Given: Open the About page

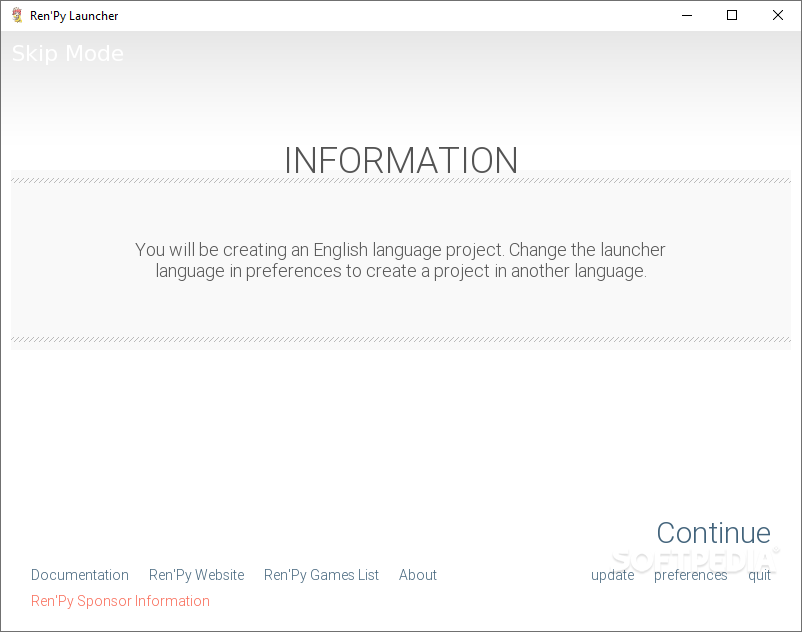Looking at the screenshot, I should (418, 575).
